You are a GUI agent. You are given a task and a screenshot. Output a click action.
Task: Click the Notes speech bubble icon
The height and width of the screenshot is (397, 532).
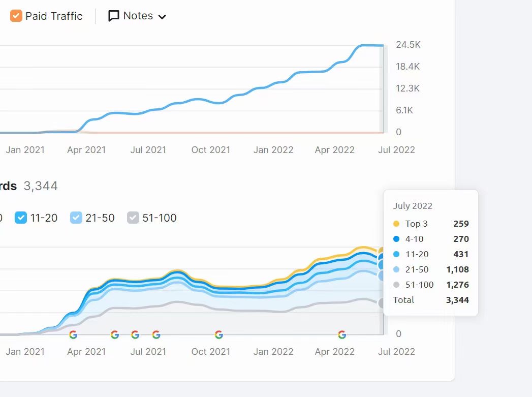click(x=114, y=16)
